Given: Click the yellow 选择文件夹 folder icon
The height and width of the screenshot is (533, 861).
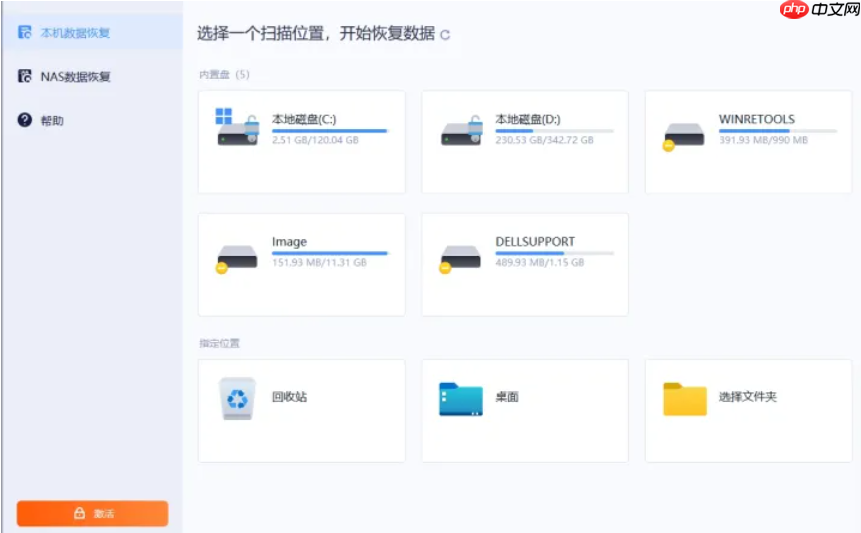Looking at the screenshot, I should pyautogui.click(x=685, y=399).
